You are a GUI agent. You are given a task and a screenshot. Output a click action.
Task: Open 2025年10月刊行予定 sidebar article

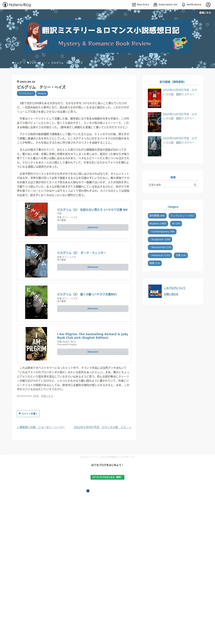click(180, 140)
